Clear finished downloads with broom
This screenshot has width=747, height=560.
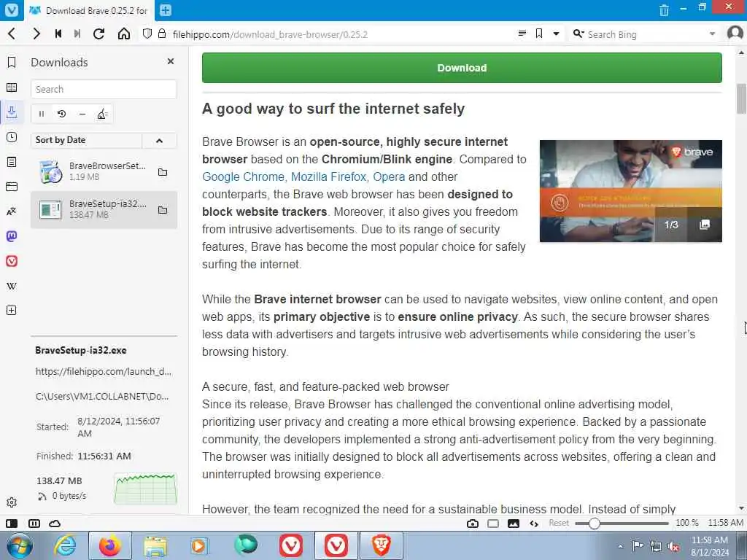102,114
